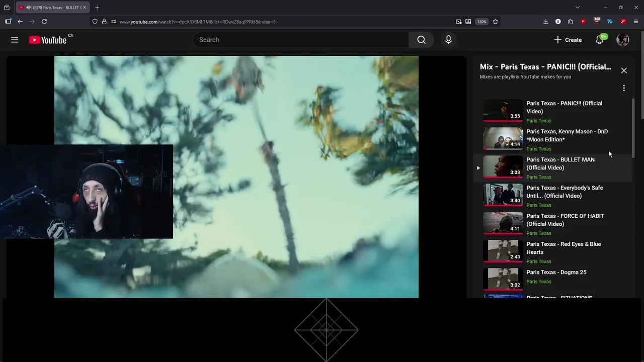644x362 pixels.
Task: Click Paris Texas channel under Dogma 25
Action: click(539, 282)
